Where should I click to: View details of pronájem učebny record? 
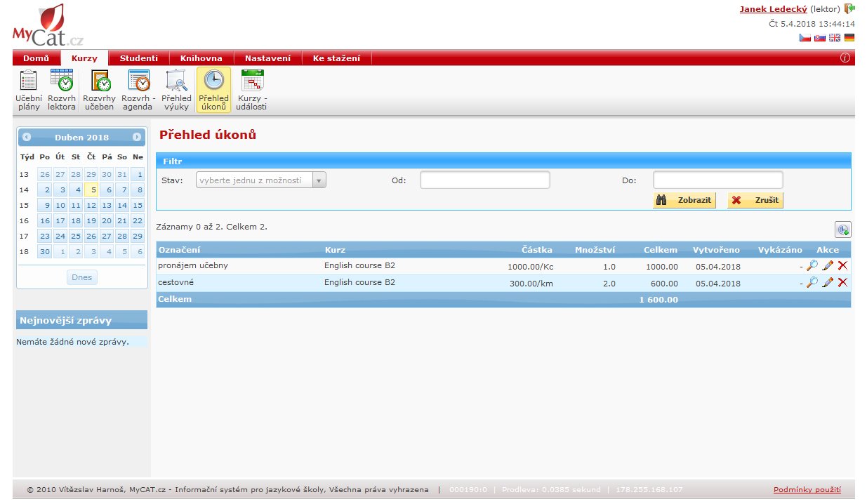pos(812,265)
